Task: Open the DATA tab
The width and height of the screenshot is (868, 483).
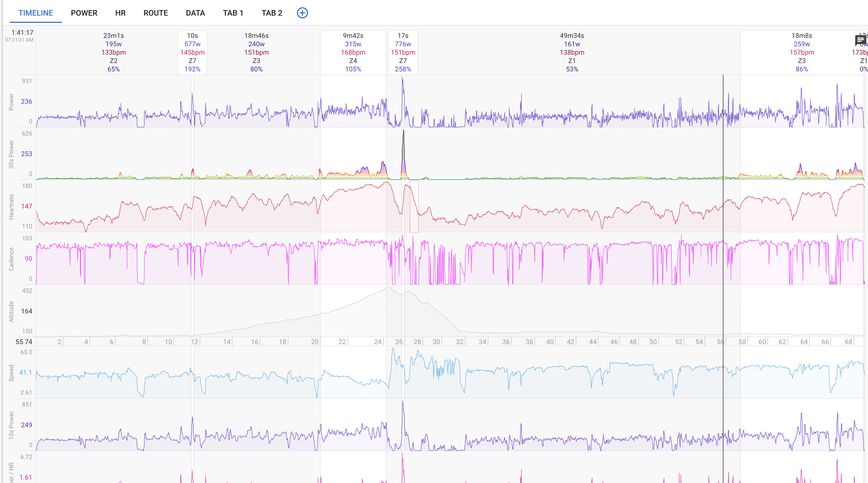Action: pyautogui.click(x=196, y=13)
